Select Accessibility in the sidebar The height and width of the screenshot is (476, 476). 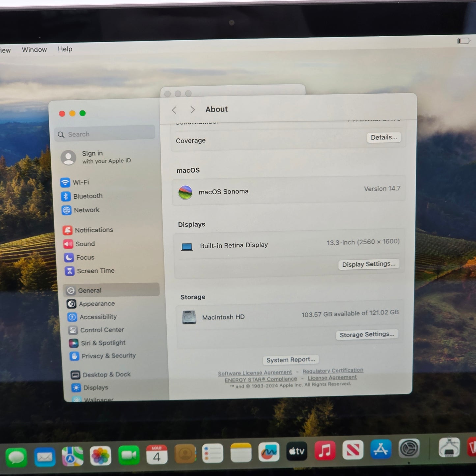[x=98, y=317]
